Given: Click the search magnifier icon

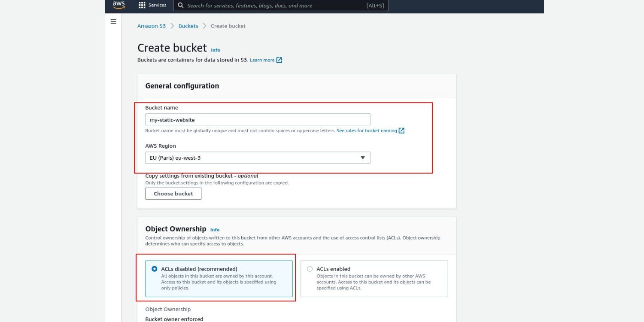Looking at the screenshot, I should tap(180, 6).
